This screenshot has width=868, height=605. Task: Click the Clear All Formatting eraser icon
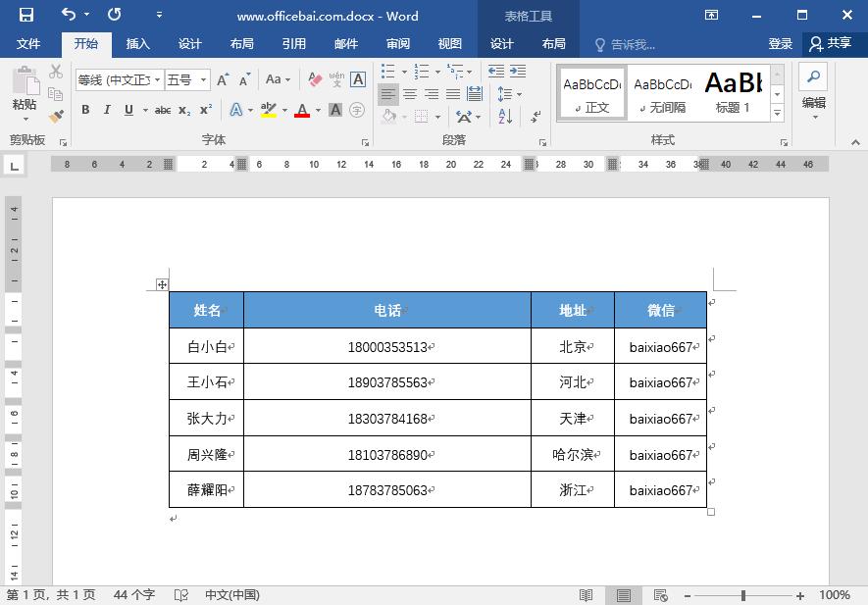314,78
